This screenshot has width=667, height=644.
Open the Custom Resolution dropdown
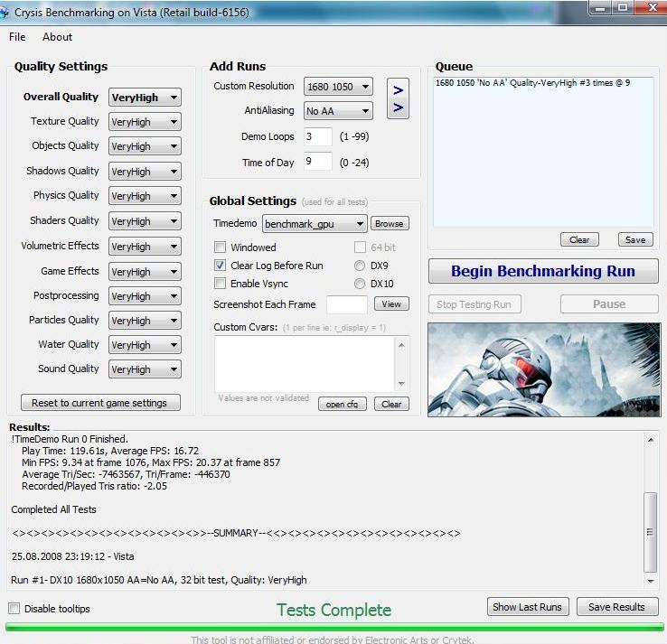click(x=338, y=87)
